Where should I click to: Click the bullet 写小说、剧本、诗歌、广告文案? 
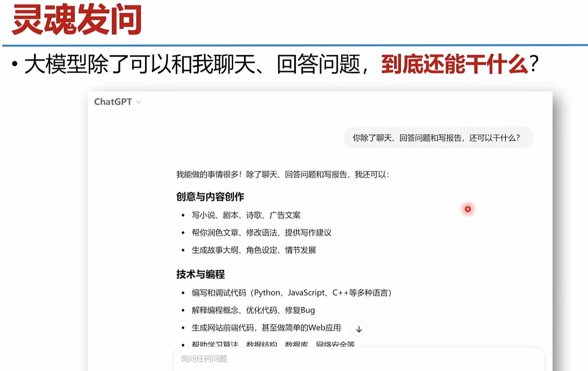(246, 215)
